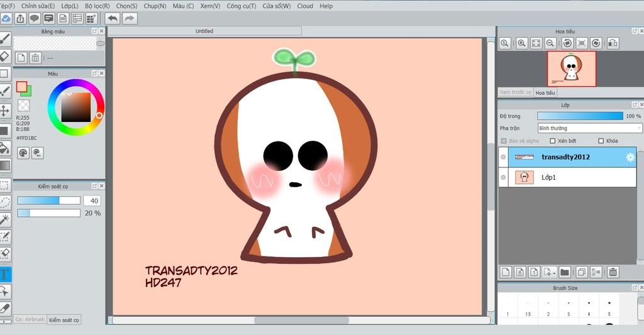The image size is (644, 335).
Task: Enable the Xén bớt clipping checkbox
Action: (x=553, y=141)
